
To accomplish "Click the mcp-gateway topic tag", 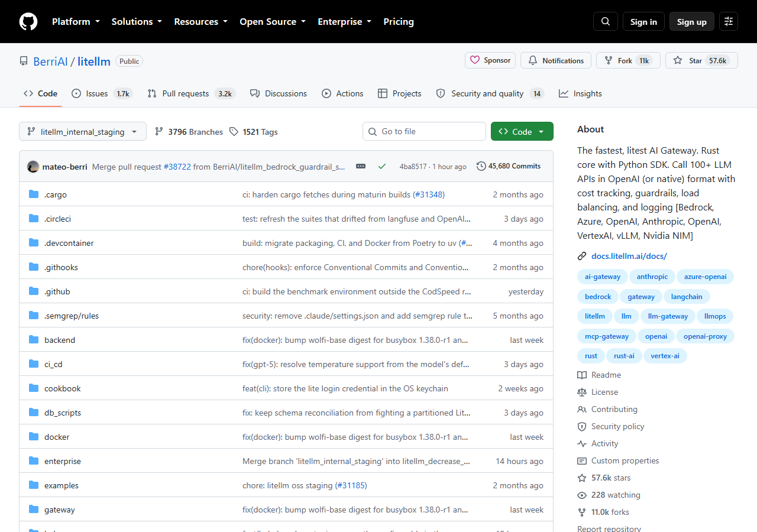I will pos(607,336).
